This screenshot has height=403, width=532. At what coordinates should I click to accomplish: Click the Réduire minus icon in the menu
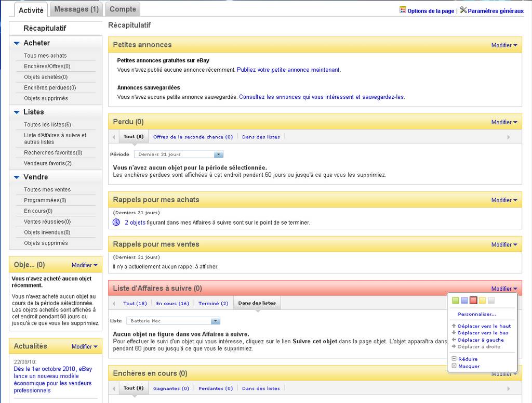tap(454, 358)
